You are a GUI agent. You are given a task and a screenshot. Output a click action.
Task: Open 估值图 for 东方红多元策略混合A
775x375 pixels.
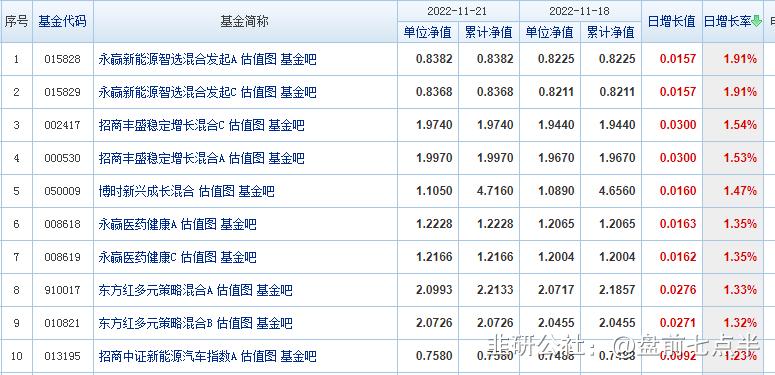(x=234, y=290)
